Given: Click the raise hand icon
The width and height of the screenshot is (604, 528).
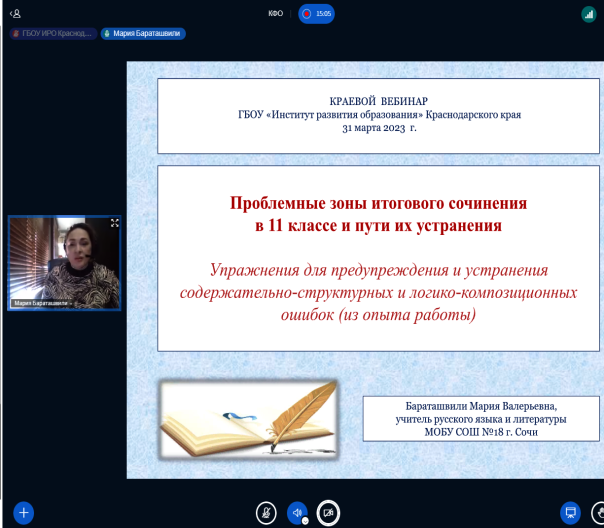Looking at the screenshot, I should (x=599, y=512).
